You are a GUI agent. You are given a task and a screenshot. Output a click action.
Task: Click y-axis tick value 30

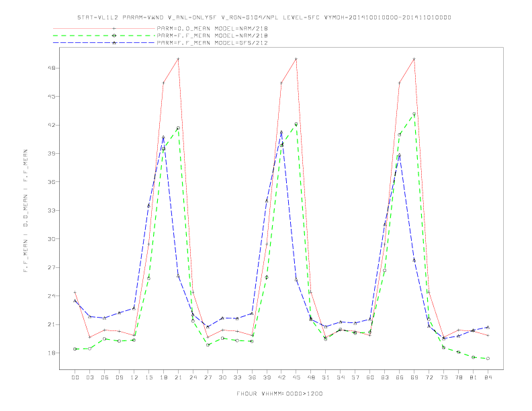click(52, 238)
